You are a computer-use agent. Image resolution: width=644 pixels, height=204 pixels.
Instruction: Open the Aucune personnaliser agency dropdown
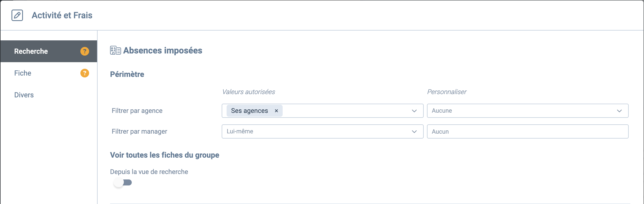click(528, 111)
